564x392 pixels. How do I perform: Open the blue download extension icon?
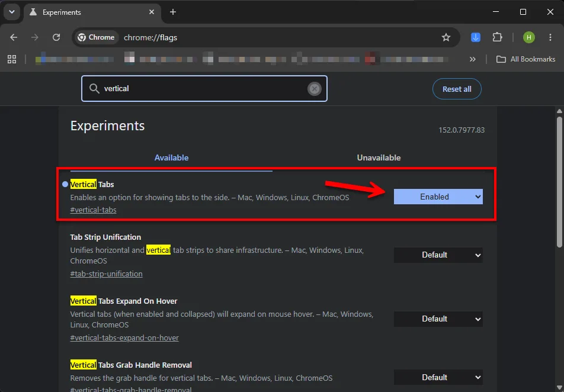pos(476,37)
